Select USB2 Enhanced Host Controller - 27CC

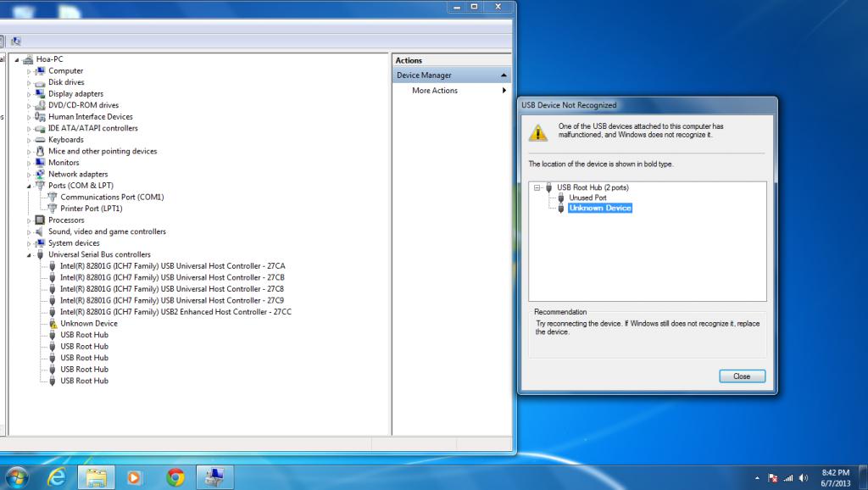coord(176,312)
